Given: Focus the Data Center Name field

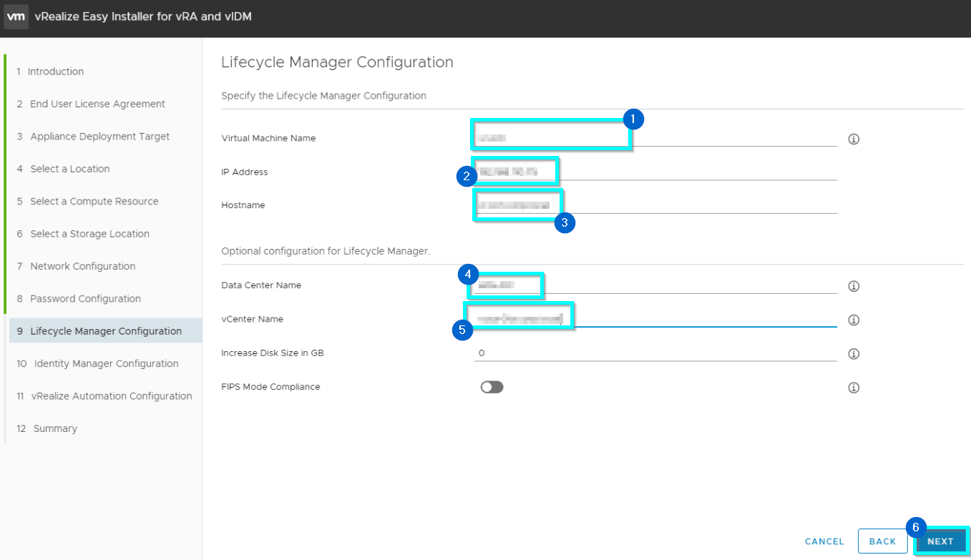Looking at the screenshot, I should coord(655,285).
